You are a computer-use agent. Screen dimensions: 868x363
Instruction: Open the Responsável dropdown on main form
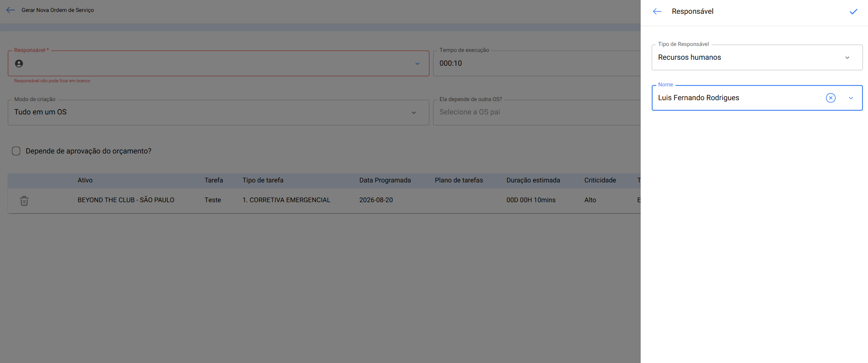point(417,63)
